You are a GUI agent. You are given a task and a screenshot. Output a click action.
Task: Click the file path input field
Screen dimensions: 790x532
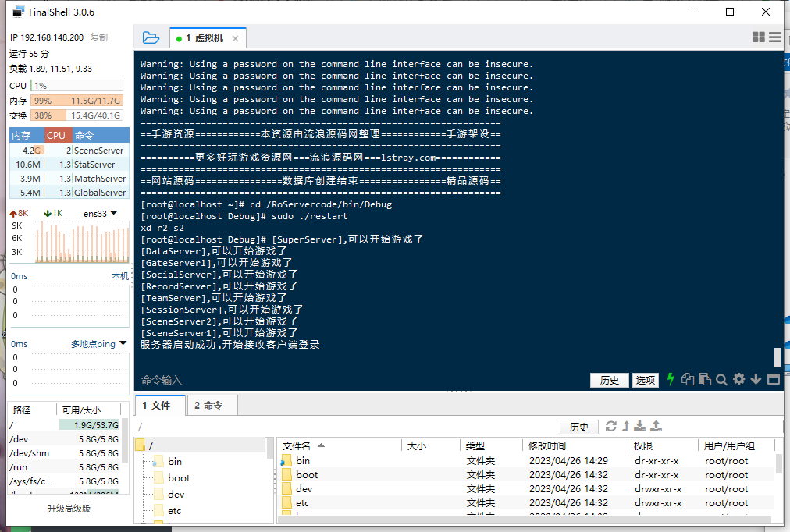pyautogui.click(x=347, y=427)
